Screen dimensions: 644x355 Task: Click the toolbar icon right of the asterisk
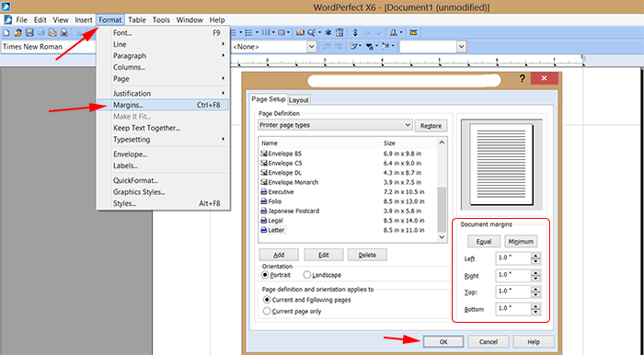pos(340,33)
